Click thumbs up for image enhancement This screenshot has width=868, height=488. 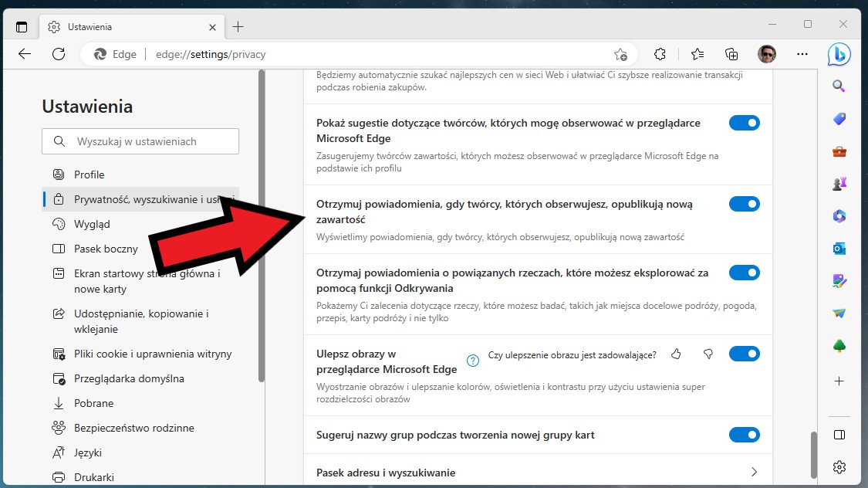click(677, 354)
